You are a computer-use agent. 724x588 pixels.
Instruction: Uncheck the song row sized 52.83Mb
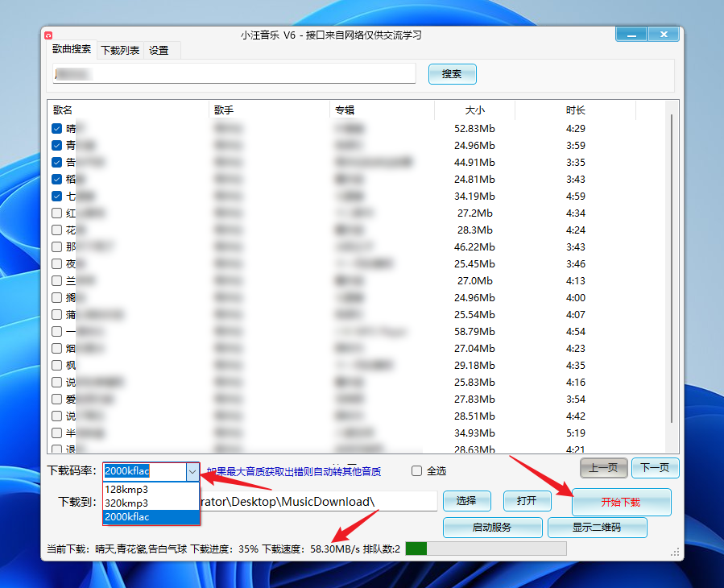pos(57,128)
